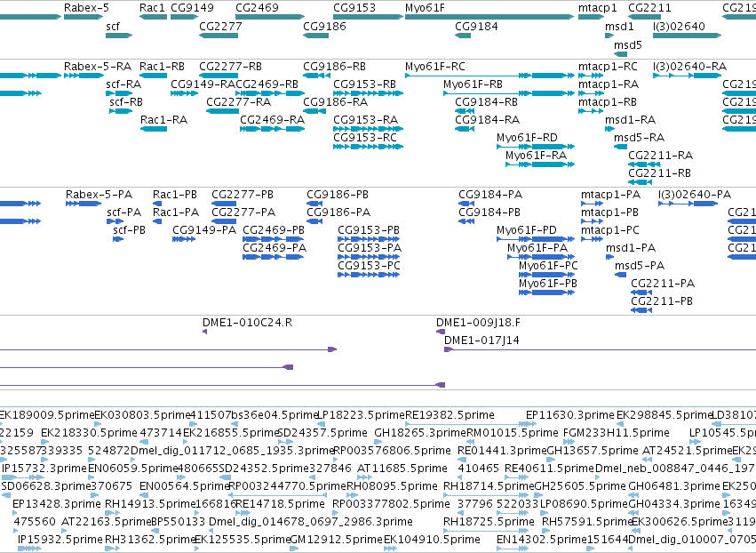
Task: Click EST RH18714.5prime
Action: point(489,486)
